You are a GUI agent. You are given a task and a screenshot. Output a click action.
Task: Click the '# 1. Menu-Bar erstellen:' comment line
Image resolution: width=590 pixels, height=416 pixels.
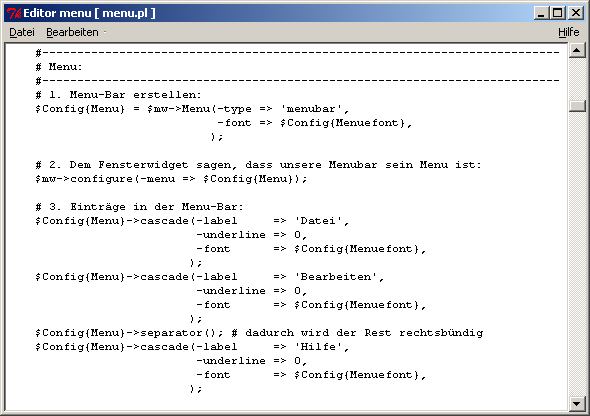[x=119, y=95]
